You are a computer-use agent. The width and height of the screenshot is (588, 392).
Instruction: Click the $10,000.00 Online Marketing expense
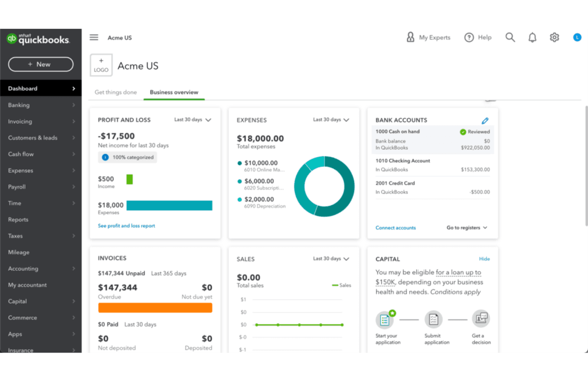(x=261, y=166)
